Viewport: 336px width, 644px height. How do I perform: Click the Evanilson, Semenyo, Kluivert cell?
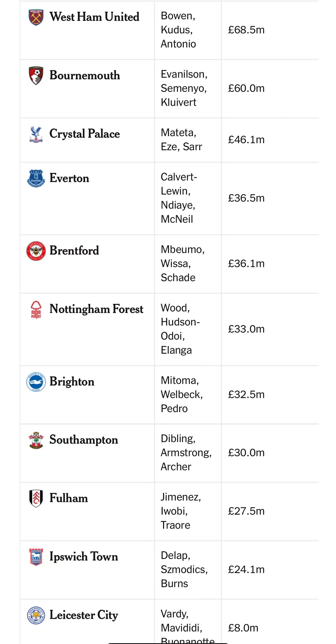tap(184, 88)
